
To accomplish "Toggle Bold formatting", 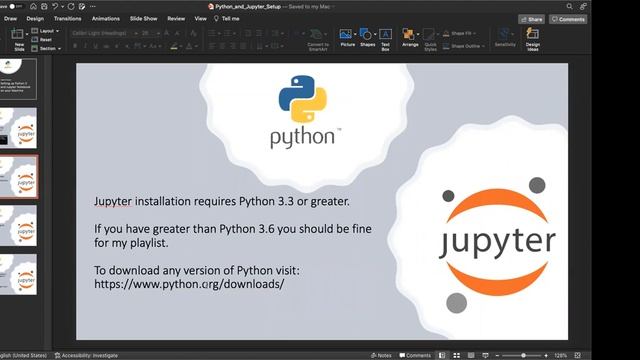I will click(75, 46).
